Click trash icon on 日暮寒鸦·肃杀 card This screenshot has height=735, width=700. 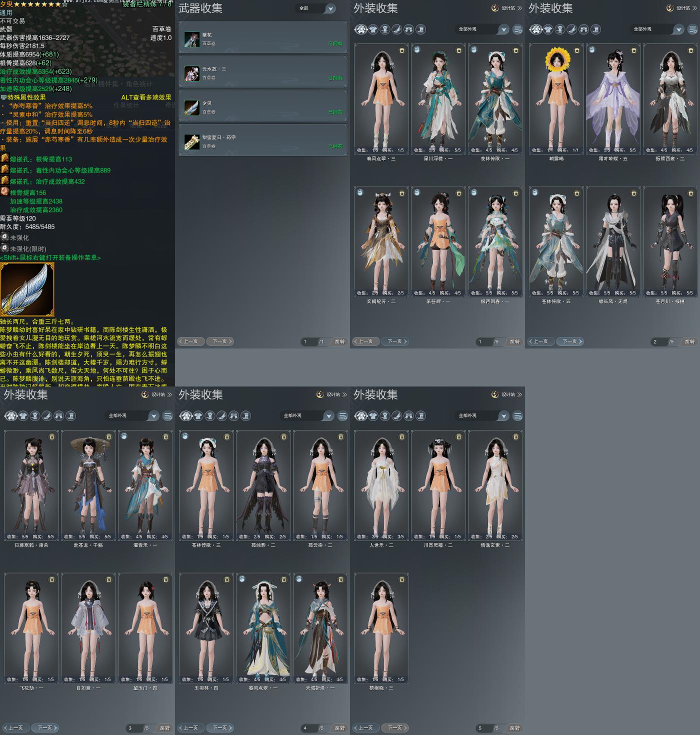(52, 437)
